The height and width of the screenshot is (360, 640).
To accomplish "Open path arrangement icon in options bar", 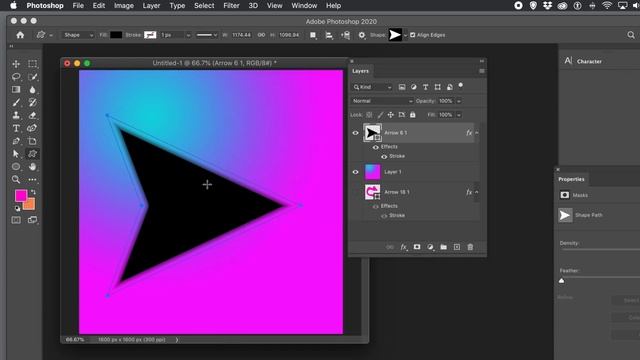I will coord(345,36).
